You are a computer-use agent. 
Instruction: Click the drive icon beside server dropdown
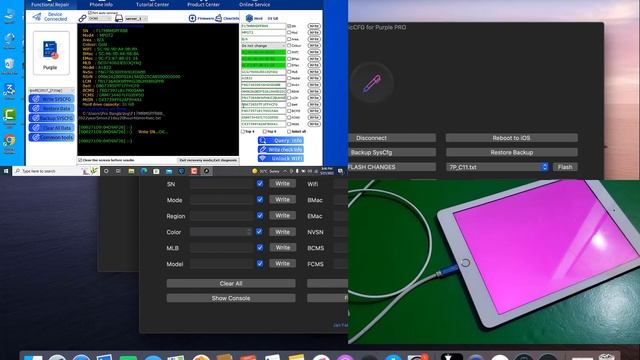[x=119, y=18]
